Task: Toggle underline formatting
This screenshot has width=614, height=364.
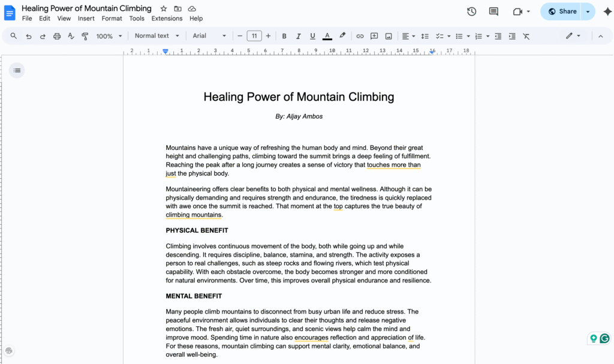Action: (x=312, y=36)
